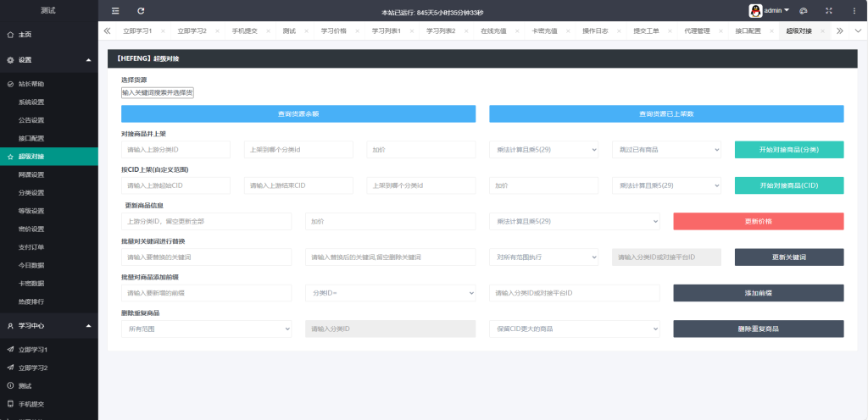Toggle fullscreen with the expand icon
Screen dimensions: 868x420
(829, 11)
